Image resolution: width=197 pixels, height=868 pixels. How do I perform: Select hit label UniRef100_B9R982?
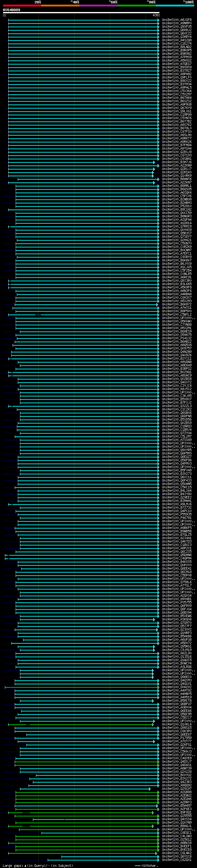coord(177,54)
